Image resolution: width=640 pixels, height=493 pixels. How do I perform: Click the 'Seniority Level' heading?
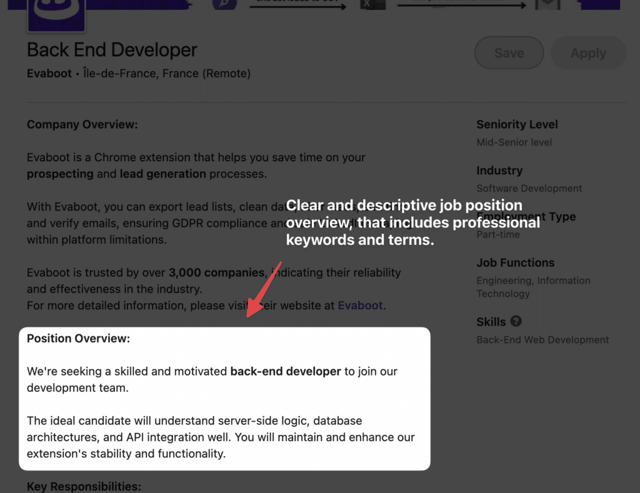tap(517, 124)
